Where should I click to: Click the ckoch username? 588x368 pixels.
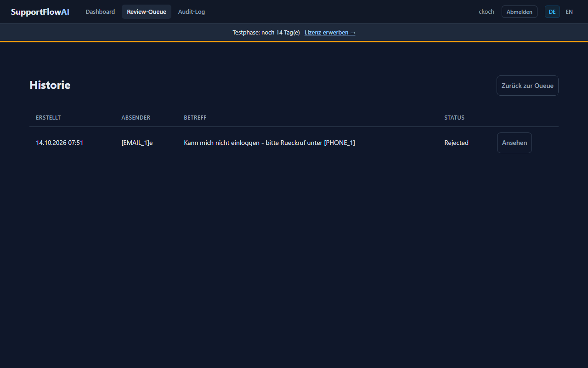point(486,12)
